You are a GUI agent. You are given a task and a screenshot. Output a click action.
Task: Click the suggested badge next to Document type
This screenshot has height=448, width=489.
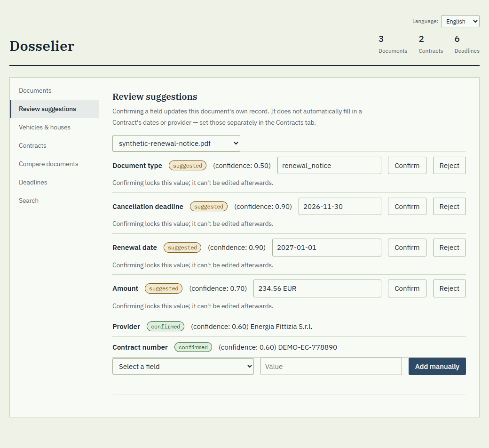click(x=188, y=166)
